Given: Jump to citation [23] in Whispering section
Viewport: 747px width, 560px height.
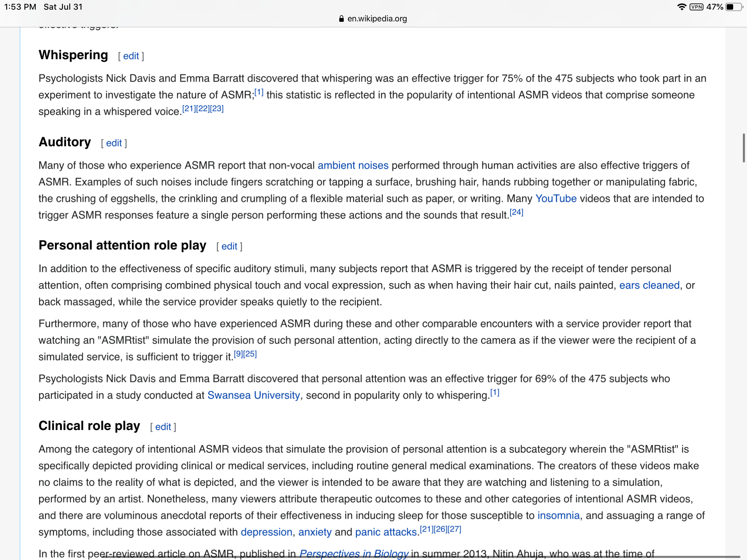Looking at the screenshot, I should pos(217,109).
